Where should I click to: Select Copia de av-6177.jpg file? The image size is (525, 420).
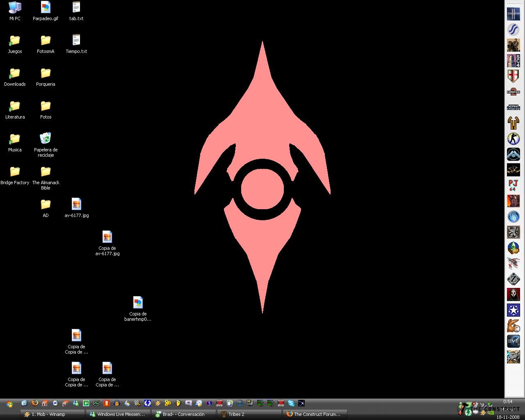point(107,243)
